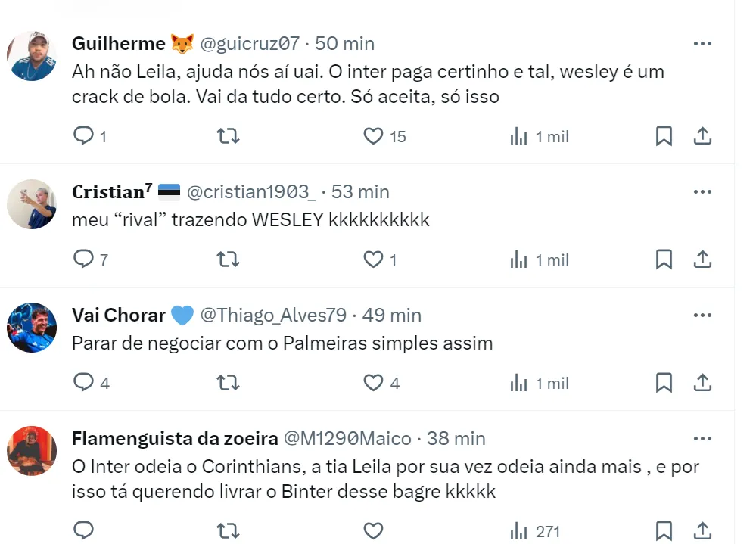The width and height of the screenshot is (756, 544).
Task: Open more options on Flamenguista da zoeira's tweet
Action: [x=702, y=438]
